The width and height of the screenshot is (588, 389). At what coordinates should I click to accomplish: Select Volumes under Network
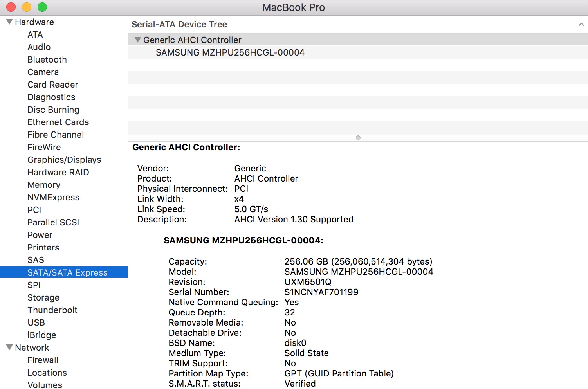(x=45, y=385)
